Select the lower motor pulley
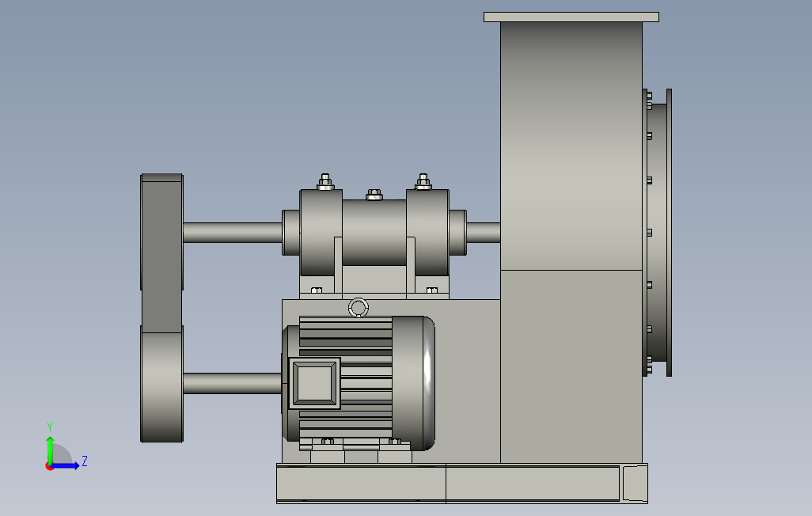 162,385
